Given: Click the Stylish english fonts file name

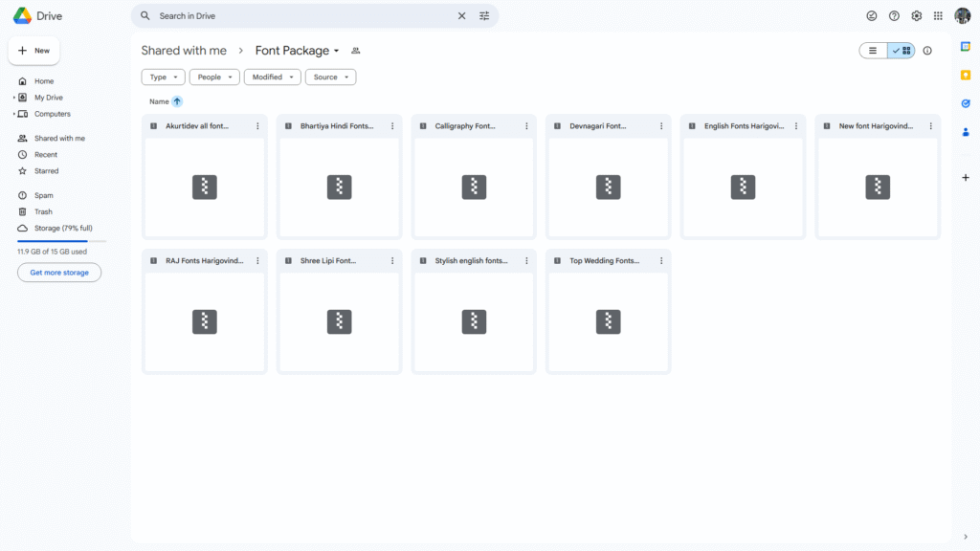Looking at the screenshot, I should point(471,261).
